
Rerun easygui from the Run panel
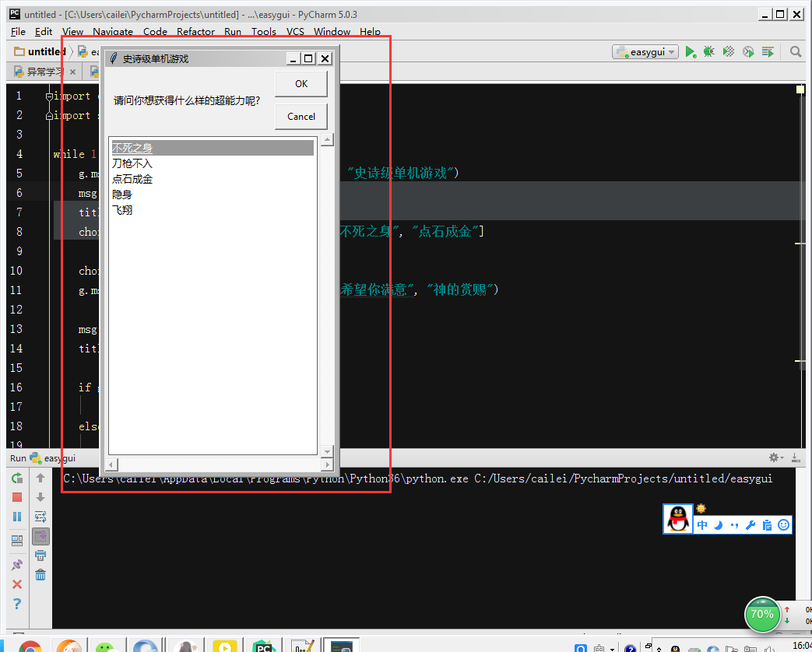point(17,478)
